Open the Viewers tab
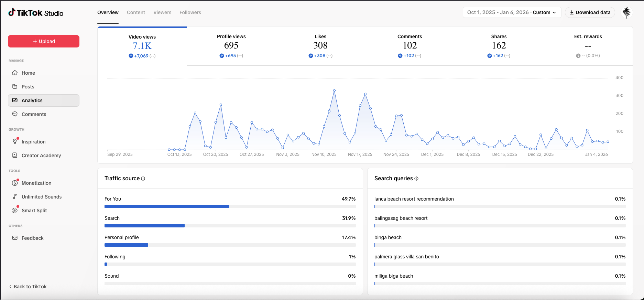 (162, 12)
